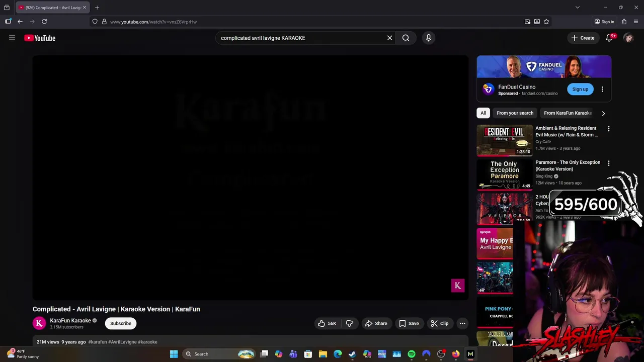The height and width of the screenshot is (362, 644).
Task: Go to YouTube home via logo
Action: pos(40,38)
